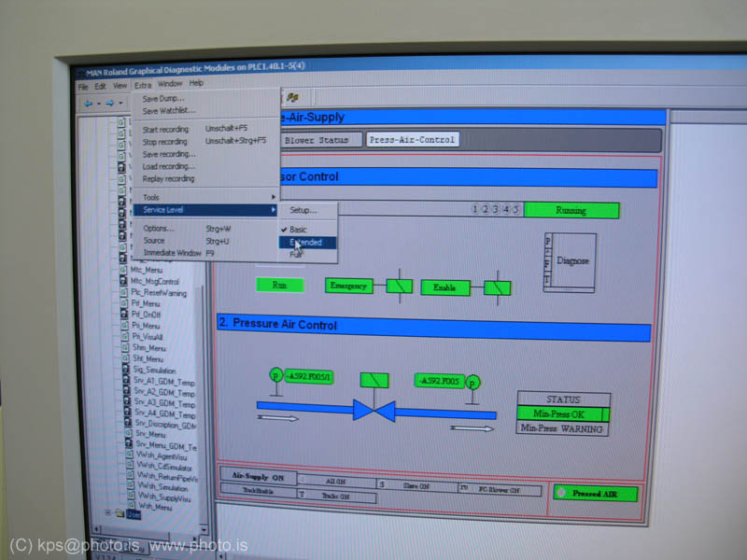
Task: Click the -A592.F005/1 sensor label
Action: click(x=309, y=377)
